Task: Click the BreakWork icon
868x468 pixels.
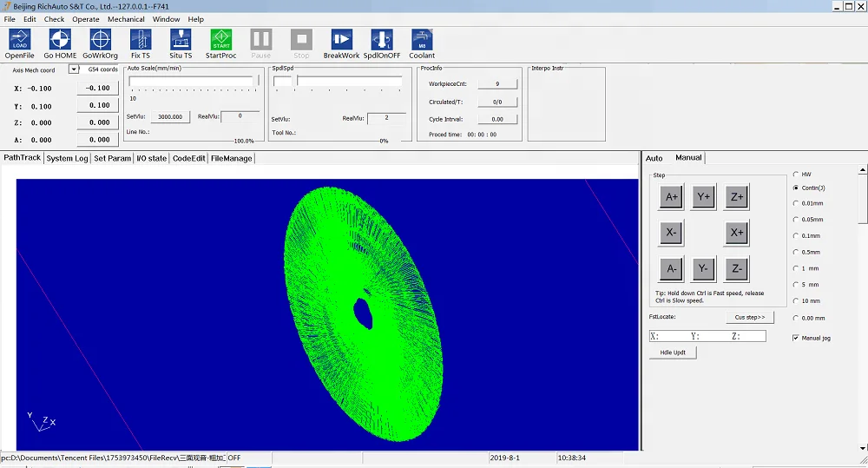Action: (x=341, y=40)
